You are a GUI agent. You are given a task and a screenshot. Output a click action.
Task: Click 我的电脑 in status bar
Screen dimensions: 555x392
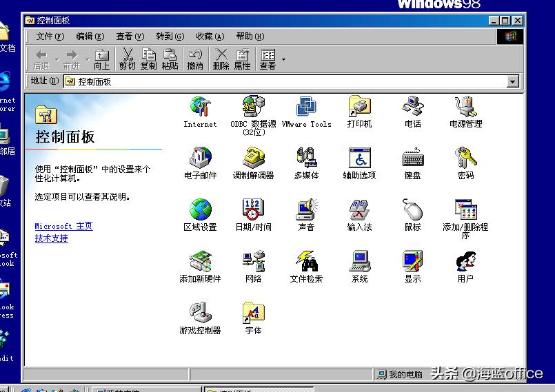[x=400, y=374]
